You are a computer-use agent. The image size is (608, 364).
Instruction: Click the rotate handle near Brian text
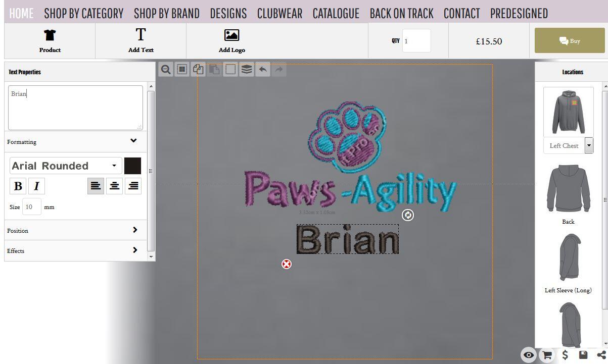click(x=407, y=215)
